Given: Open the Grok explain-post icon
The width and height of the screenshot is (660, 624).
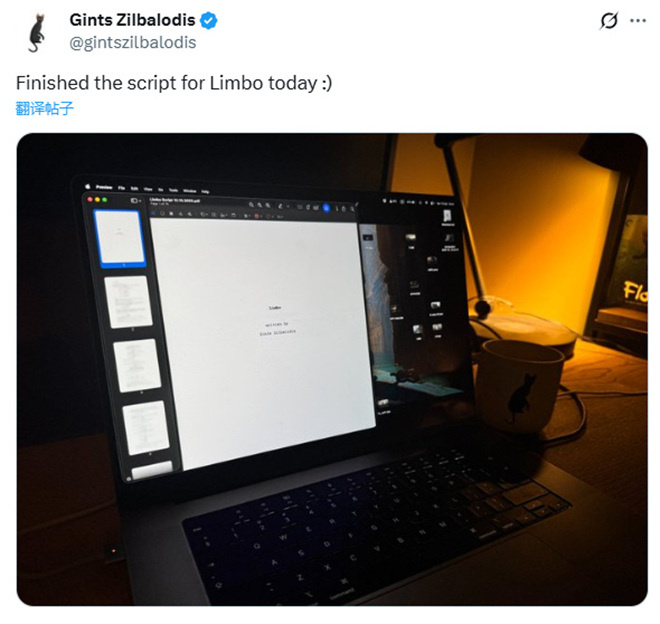Looking at the screenshot, I should 609,20.
